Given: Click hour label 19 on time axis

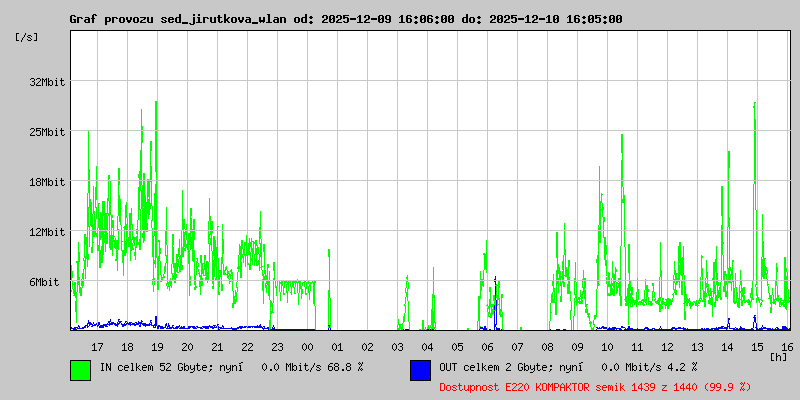Looking at the screenshot, I should point(157,347).
